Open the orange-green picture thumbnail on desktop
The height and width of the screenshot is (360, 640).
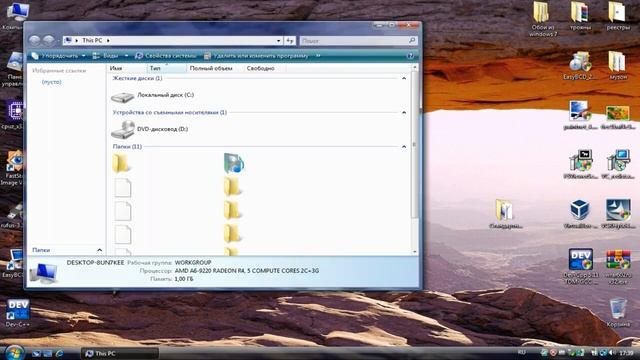[618, 118]
